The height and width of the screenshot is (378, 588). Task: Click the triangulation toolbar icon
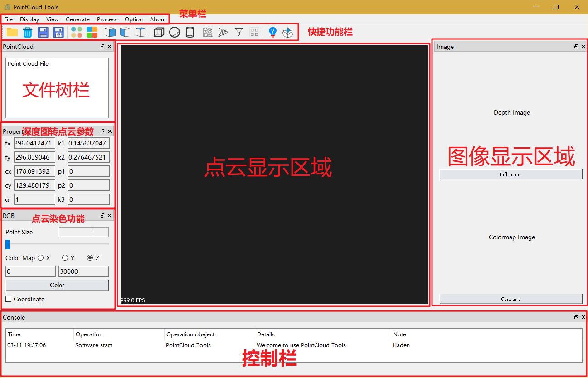(x=224, y=32)
